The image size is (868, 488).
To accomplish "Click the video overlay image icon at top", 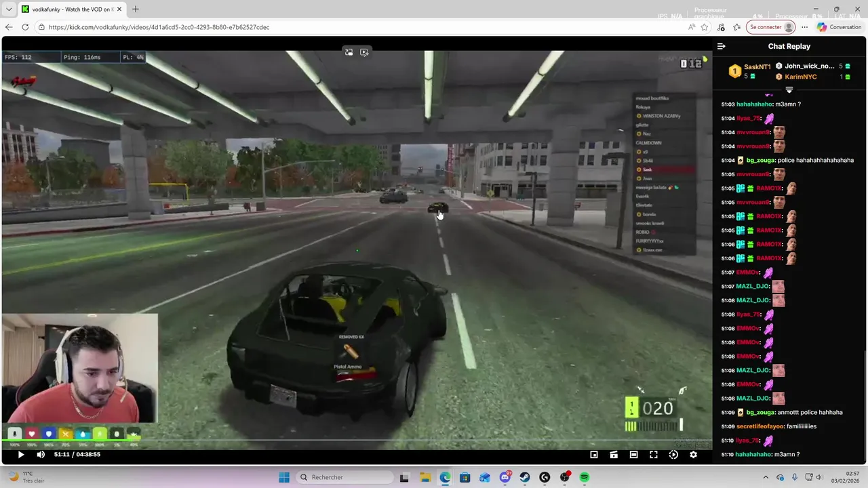I will pyautogui.click(x=349, y=52).
